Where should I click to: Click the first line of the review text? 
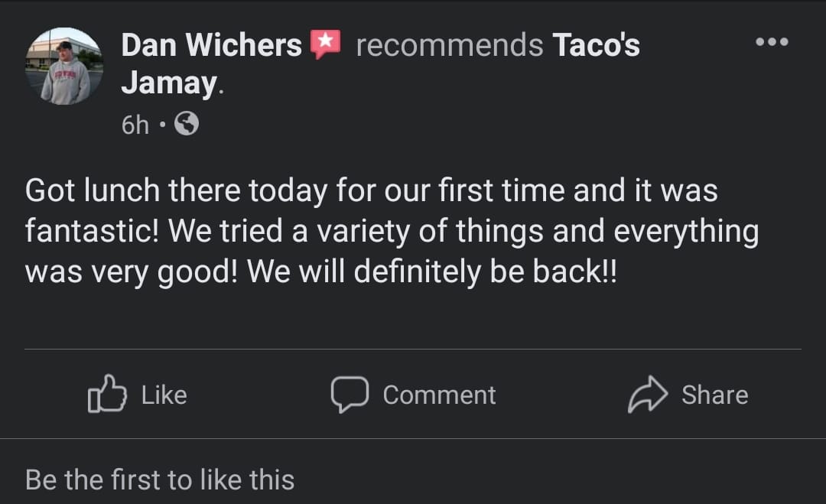coord(372,190)
